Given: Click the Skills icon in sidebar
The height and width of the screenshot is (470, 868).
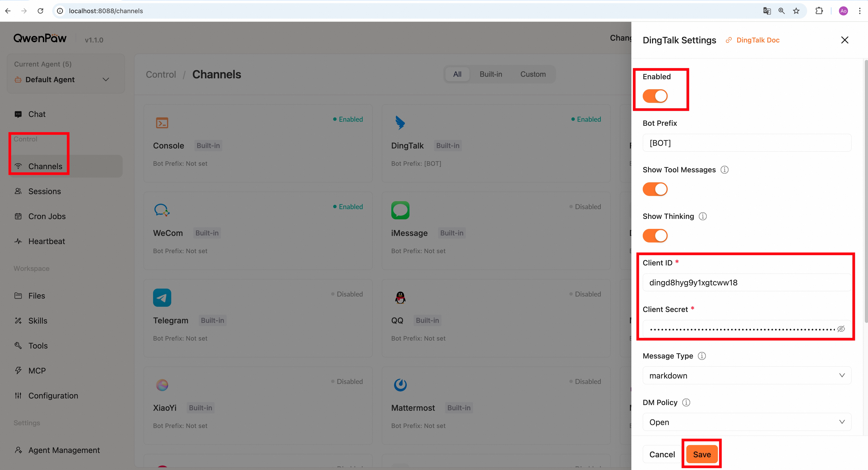Looking at the screenshot, I should click(18, 321).
